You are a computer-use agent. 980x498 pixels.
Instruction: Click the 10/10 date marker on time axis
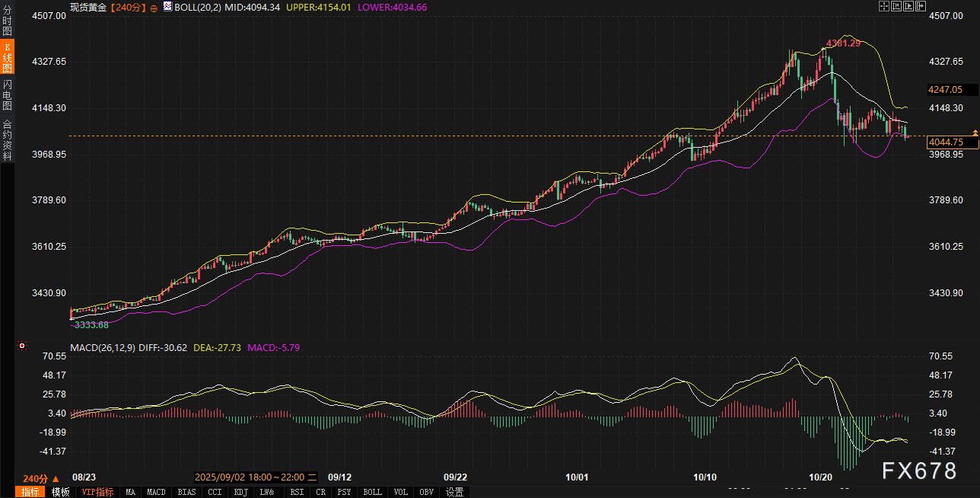705,477
